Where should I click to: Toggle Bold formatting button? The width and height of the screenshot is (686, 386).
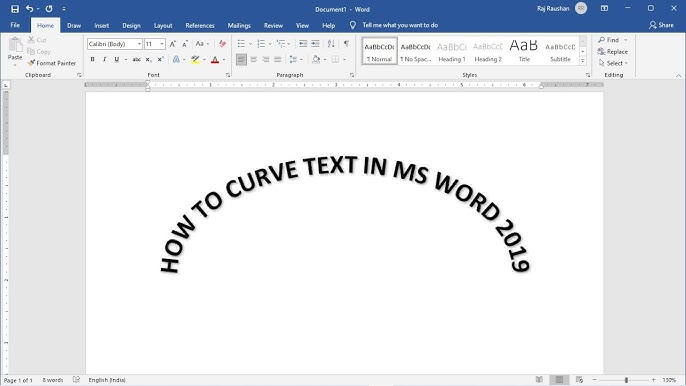[92, 59]
